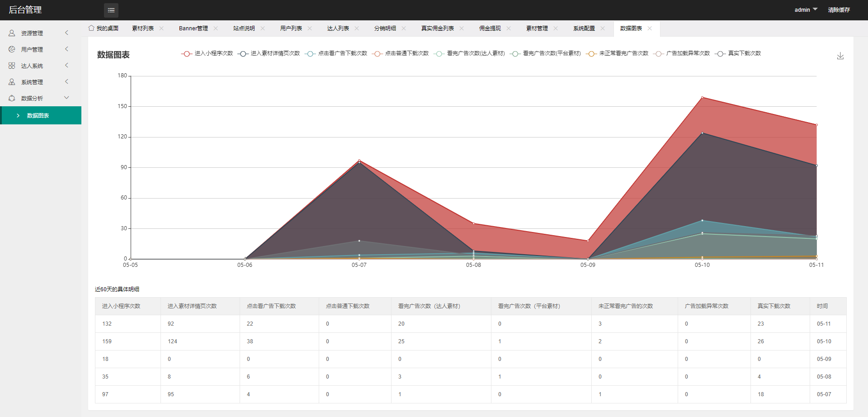Collapse 数据分析 sidebar menu
The image size is (868, 417).
tap(66, 98)
